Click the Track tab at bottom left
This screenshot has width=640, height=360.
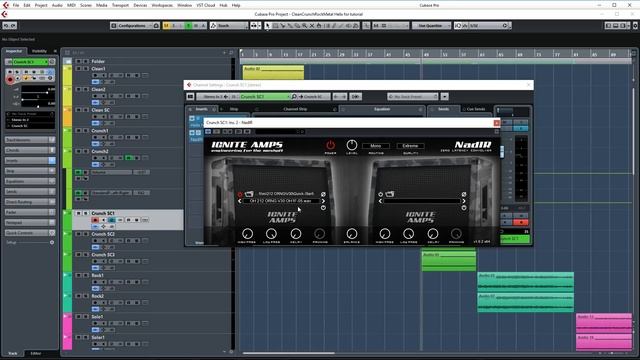13,353
